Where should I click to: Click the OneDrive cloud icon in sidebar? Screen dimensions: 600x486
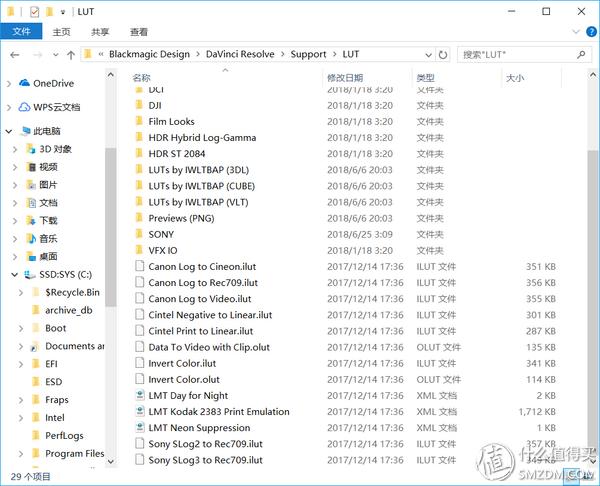point(24,84)
